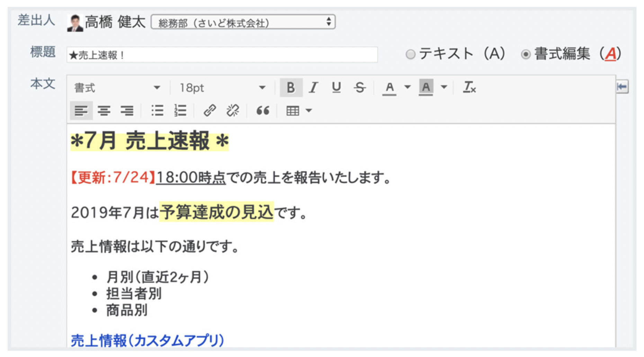Align text to the center

(104, 111)
